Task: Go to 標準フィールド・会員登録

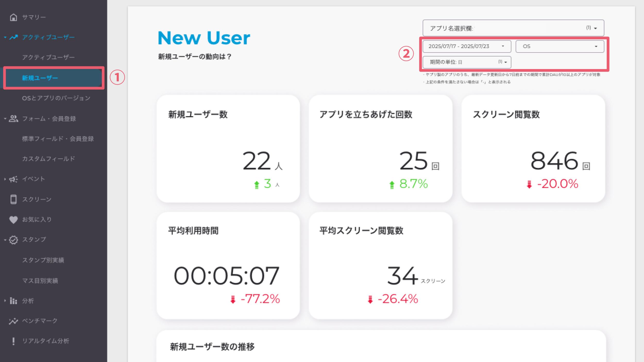Action: pyautogui.click(x=58, y=139)
